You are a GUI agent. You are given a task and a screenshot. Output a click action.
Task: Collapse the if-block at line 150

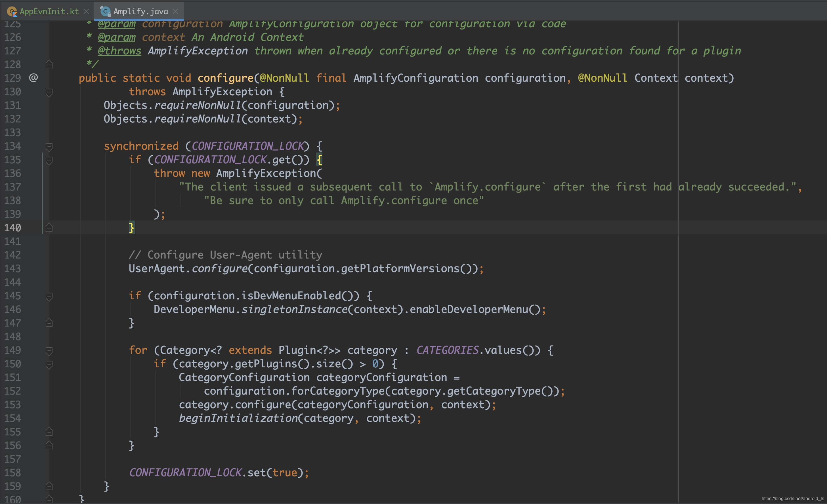(49, 363)
